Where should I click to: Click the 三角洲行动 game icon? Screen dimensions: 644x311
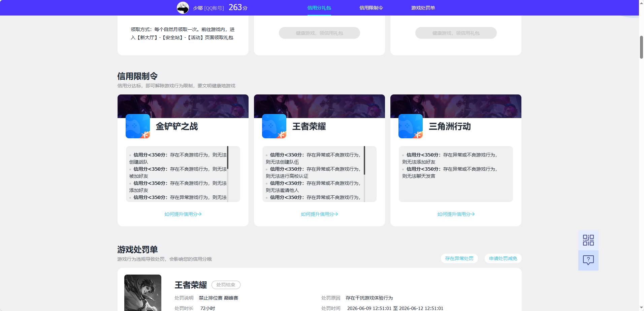pos(411,126)
